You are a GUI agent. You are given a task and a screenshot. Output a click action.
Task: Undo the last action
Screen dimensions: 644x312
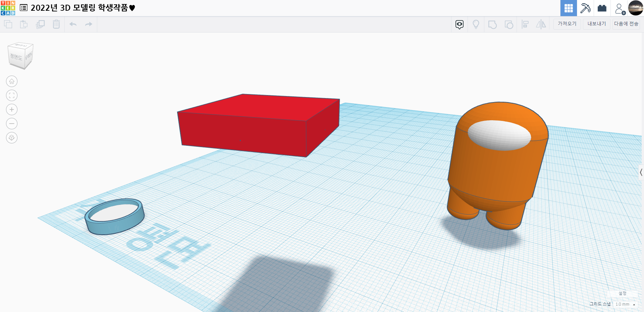click(x=73, y=24)
